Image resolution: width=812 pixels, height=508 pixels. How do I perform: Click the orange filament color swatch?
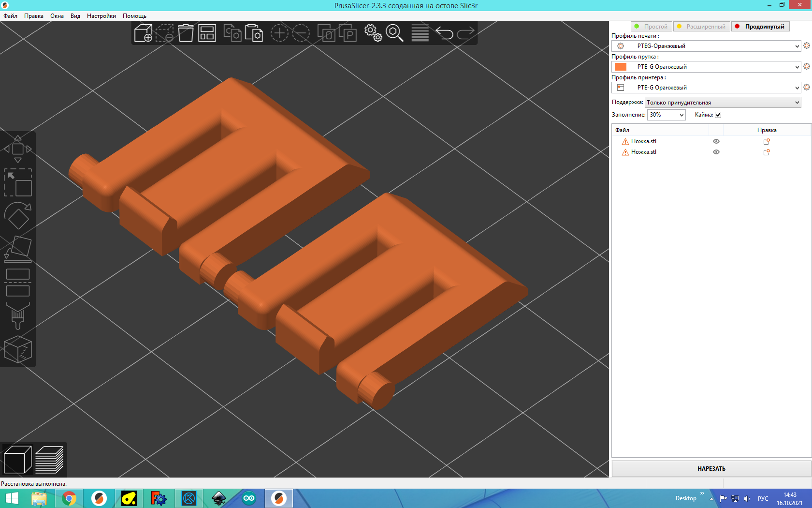pyautogui.click(x=621, y=67)
